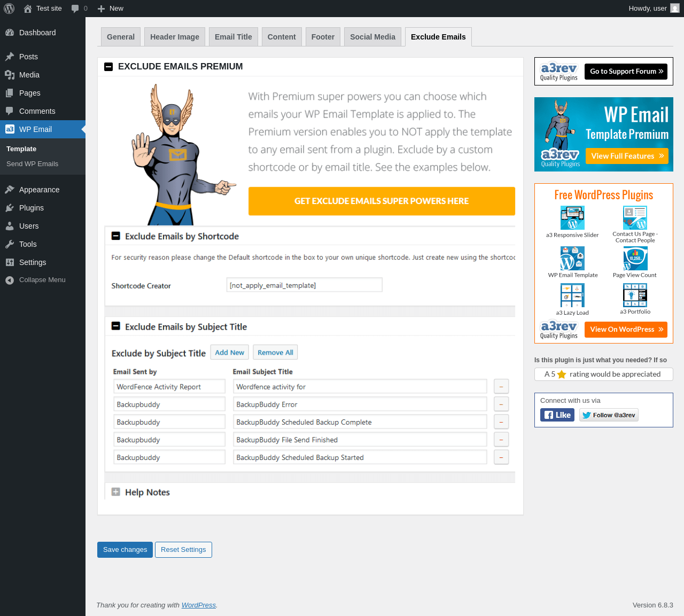This screenshot has width=684, height=616.
Task: Click the Facebook Like button
Action: point(557,415)
